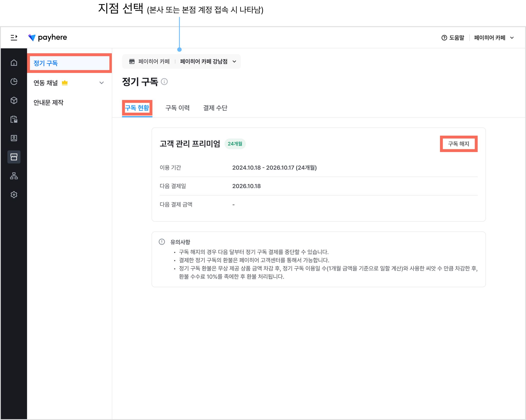
Task: Click the notice line about 페이히어 고객센터 refunds
Action: 254,260
